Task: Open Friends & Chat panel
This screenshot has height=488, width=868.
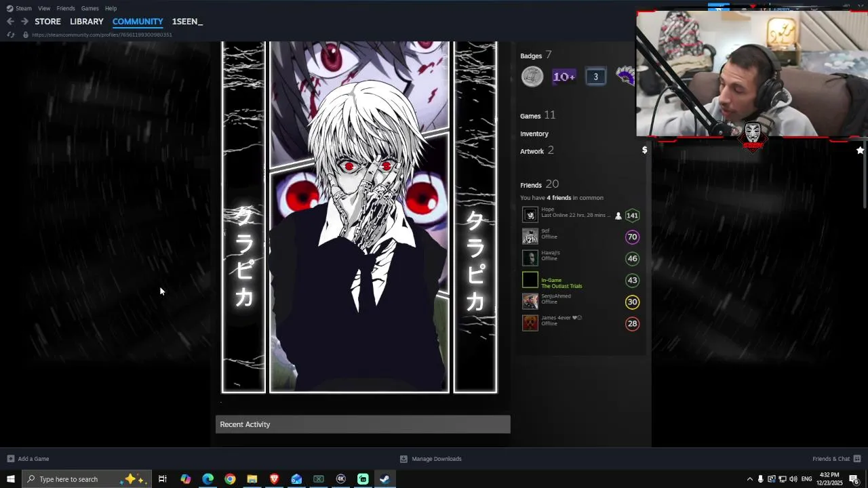Action: pos(837,459)
